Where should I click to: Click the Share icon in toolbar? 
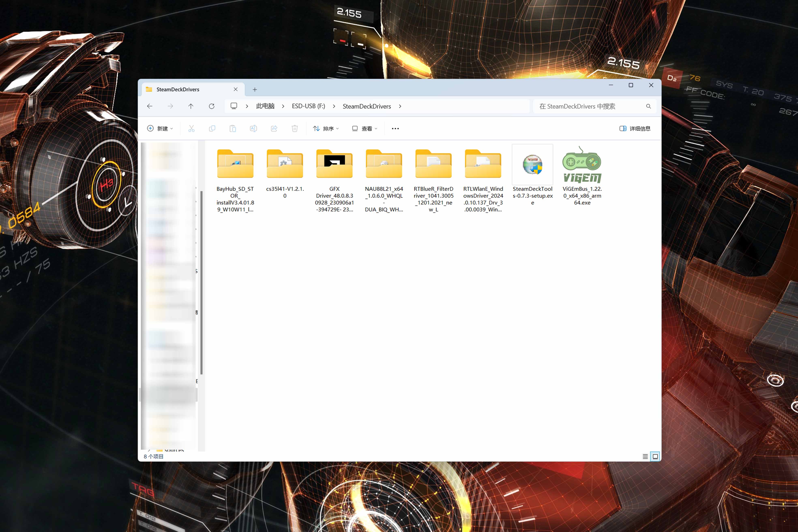coord(274,129)
